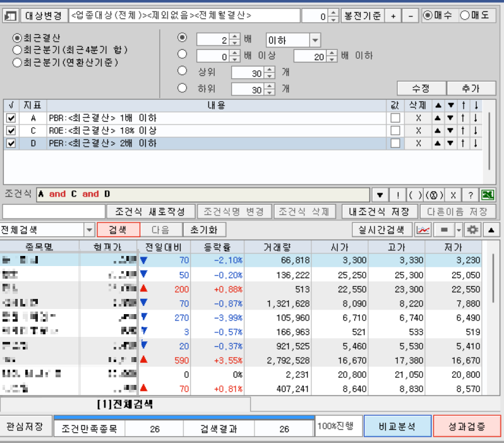Viewport: 504px width, 443px height.
Task: Switch to the [1]전체검색 tab
Action: (x=125, y=404)
